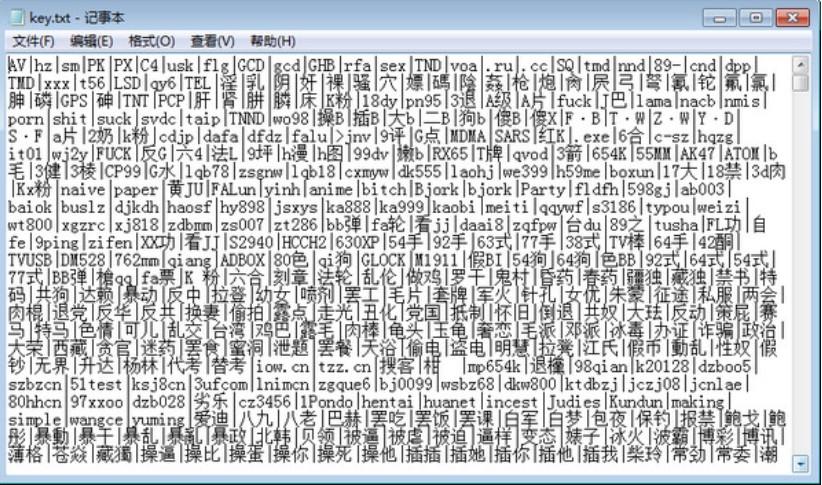This screenshot has width=822, height=485.
Task: Place cursor on the word "making"
Action: [698, 402]
